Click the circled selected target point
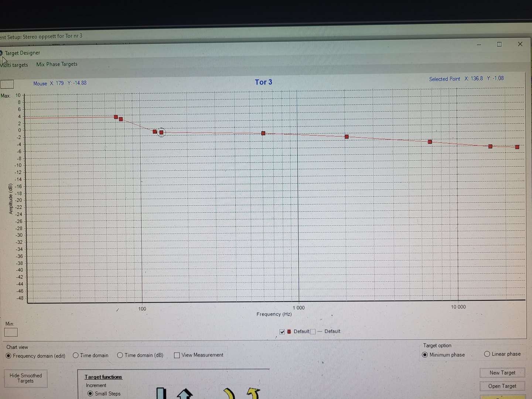 click(x=161, y=132)
